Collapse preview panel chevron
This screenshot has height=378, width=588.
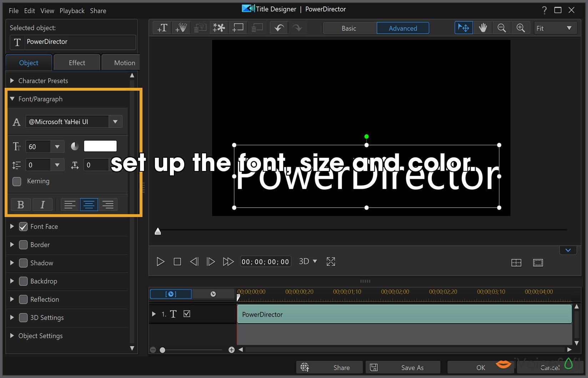(568, 250)
